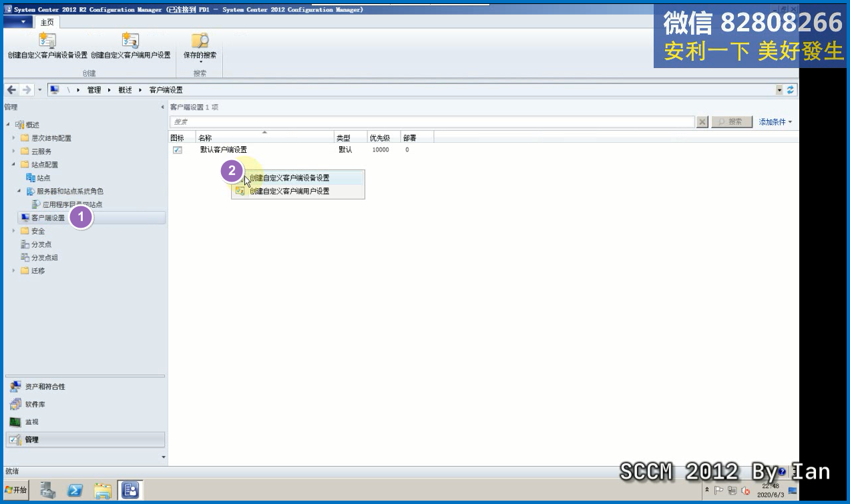850x504 pixels.
Task: Sort by the 名称 column header
Action: click(265, 138)
